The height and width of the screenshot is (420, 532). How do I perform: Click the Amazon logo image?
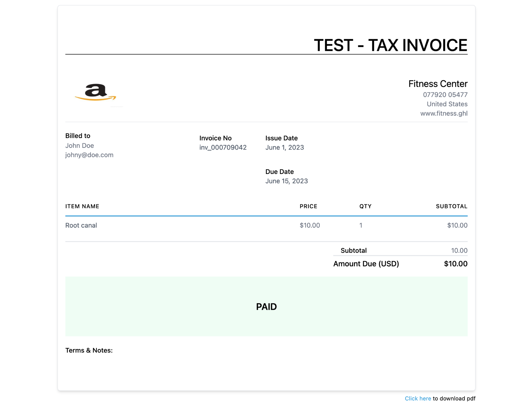[x=95, y=92]
